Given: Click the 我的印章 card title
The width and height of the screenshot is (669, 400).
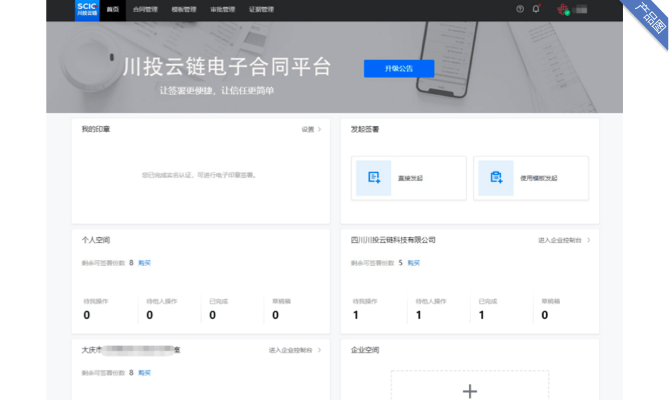Looking at the screenshot, I should pos(96,129).
